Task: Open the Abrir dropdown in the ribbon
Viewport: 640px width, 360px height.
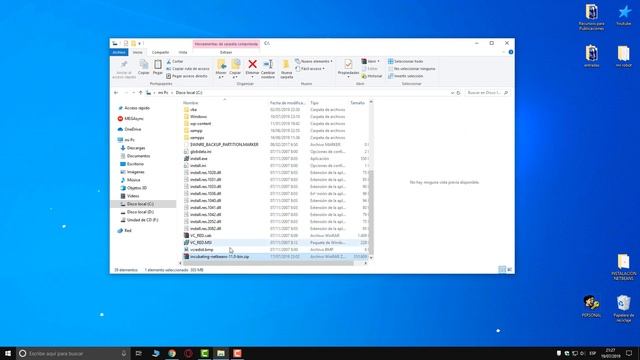Action: pos(371,61)
